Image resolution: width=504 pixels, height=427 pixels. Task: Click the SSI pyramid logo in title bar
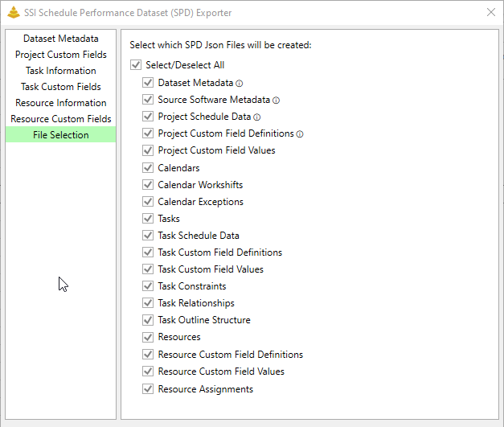[x=14, y=13]
